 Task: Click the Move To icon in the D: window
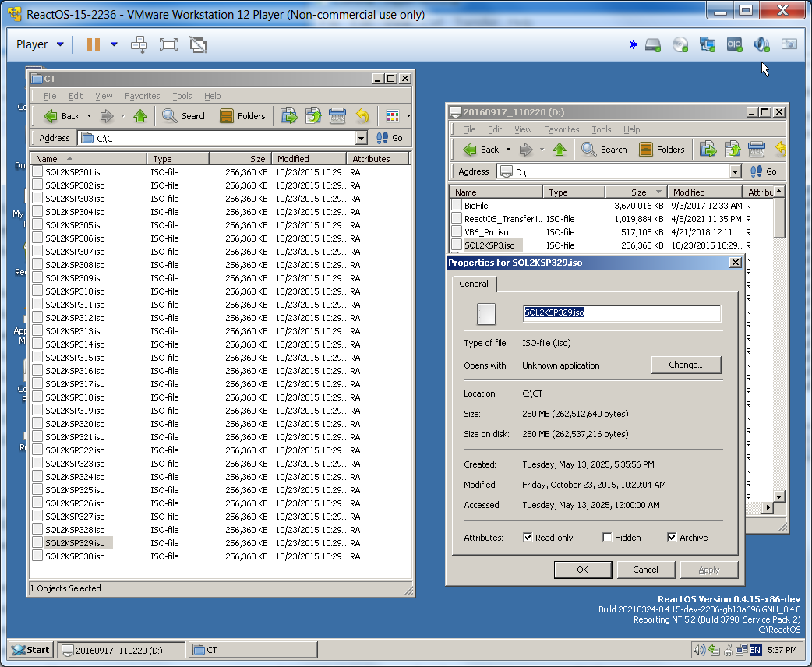pyautogui.click(x=708, y=150)
